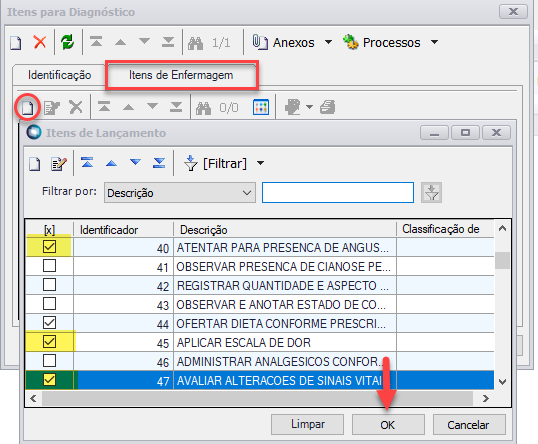Click edit icon in Itens de Lançamento toolbar

click(59, 164)
